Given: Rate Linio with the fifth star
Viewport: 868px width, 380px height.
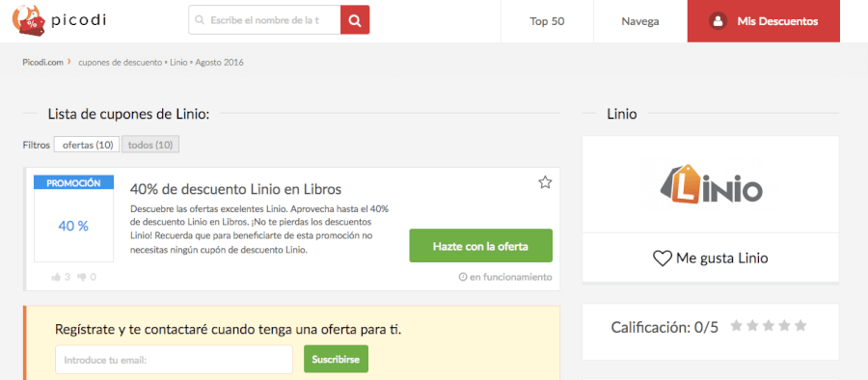Looking at the screenshot, I should [x=800, y=326].
